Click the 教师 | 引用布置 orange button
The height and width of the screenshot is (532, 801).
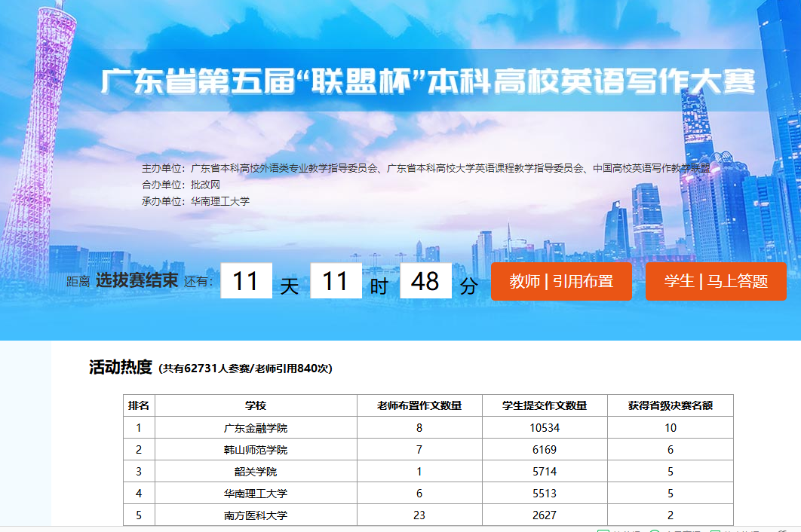[x=561, y=282]
